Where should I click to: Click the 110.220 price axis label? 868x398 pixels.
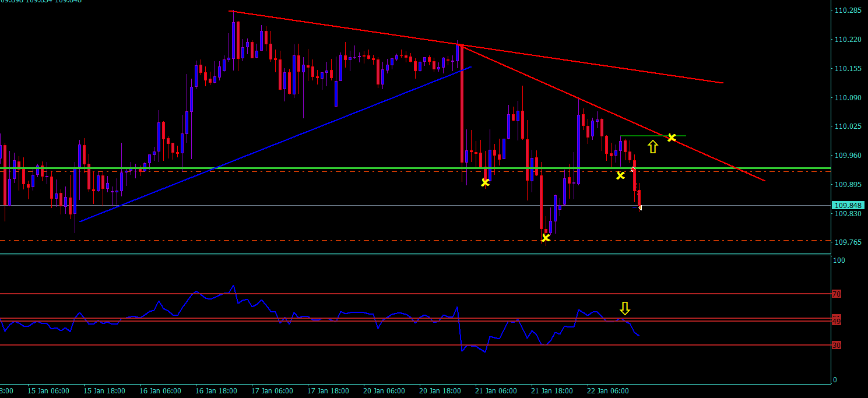pos(848,40)
